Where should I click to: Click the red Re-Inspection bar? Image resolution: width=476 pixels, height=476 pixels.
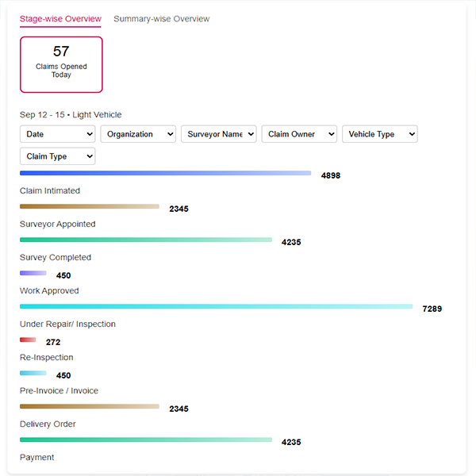(28, 340)
